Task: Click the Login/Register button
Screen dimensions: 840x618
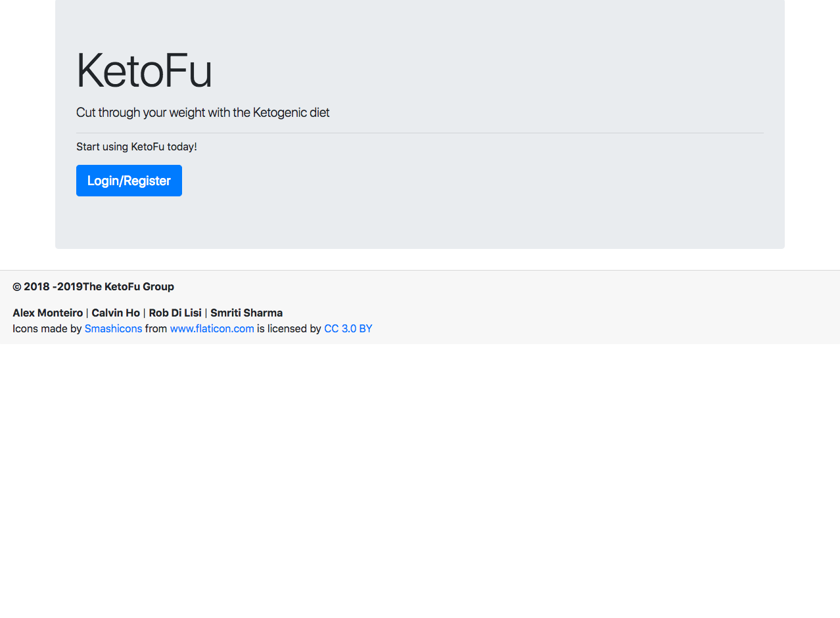Action: pos(129,181)
